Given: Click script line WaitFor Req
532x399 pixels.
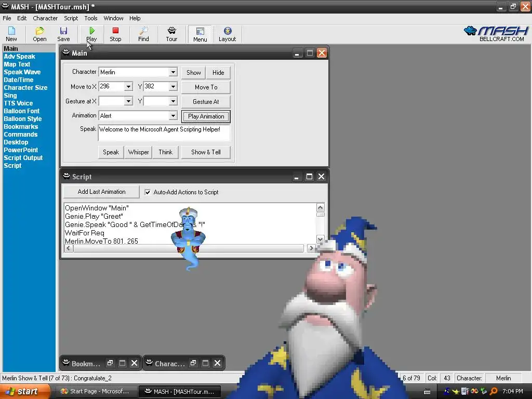Looking at the screenshot, I should click(x=85, y=233).
